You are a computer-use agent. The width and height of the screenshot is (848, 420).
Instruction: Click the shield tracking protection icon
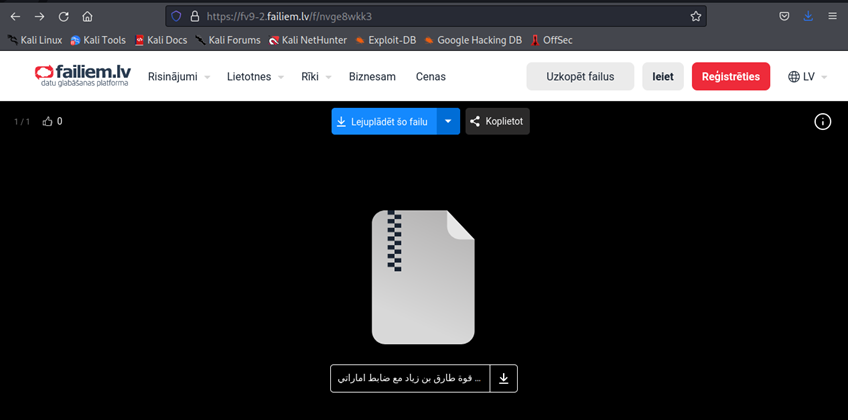click(x=176, y=17)
